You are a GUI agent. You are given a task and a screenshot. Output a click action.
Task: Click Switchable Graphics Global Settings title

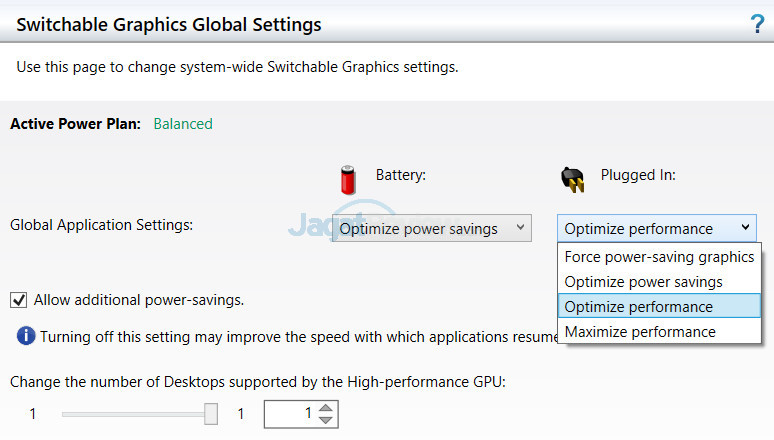(169, 24)
